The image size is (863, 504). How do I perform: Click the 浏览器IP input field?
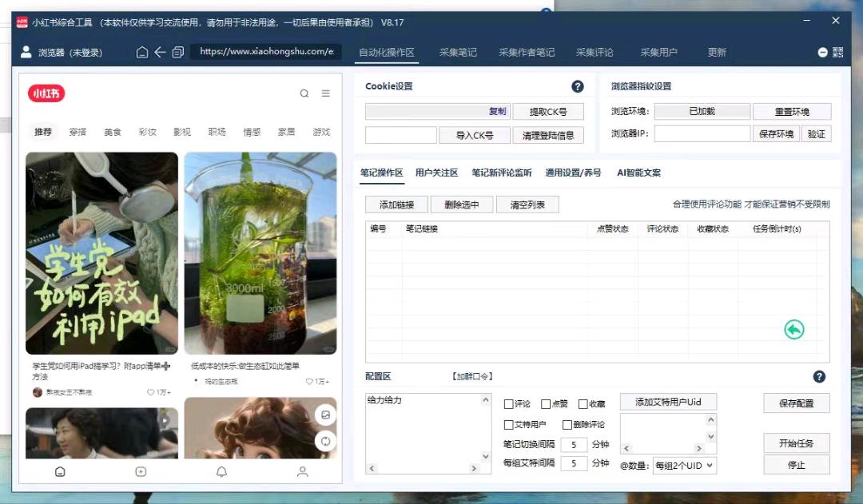pyautogui.click(x=702, y=133)
